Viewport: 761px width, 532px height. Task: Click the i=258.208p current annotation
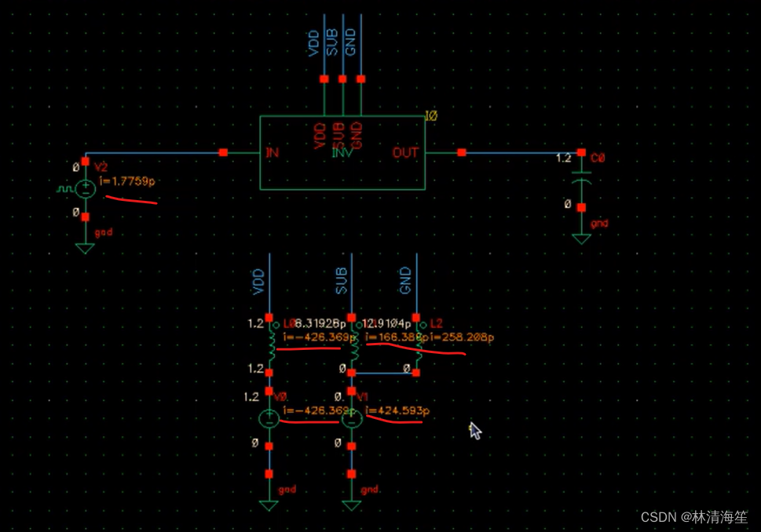462,337
